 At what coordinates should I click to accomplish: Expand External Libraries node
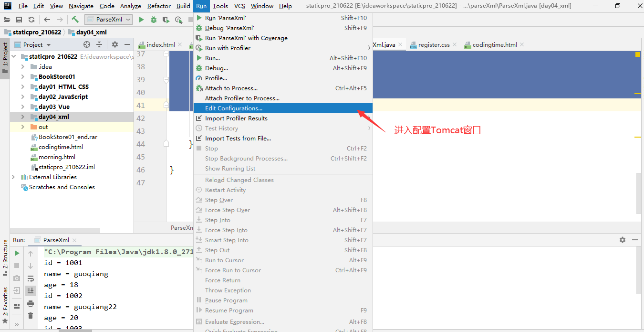click(x=13, y=177)
